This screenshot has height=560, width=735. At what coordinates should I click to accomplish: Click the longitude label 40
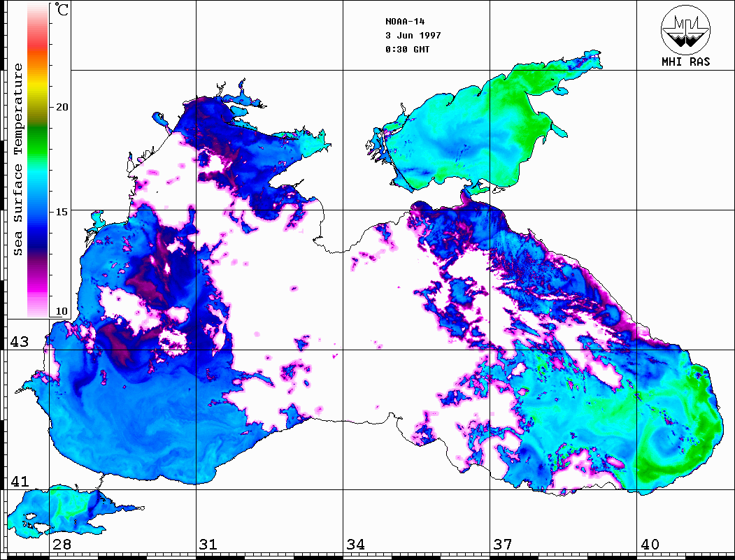click(x=649, y=545)
